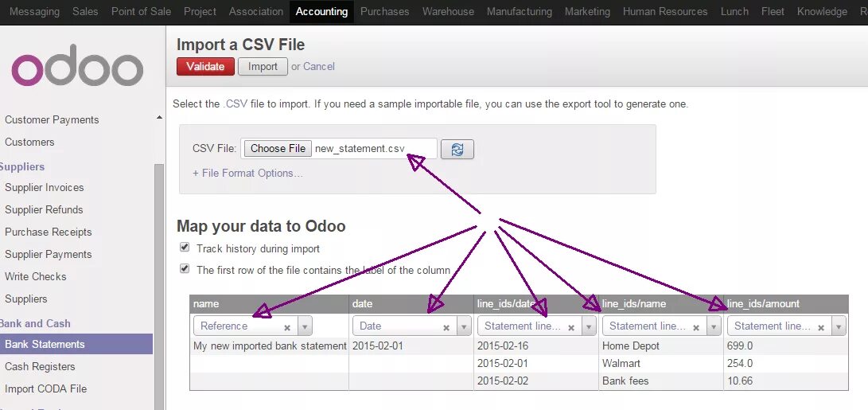Screen dimensions: 868x410
Task: Click the Choose File button
Action: click(x=278, y=149)
